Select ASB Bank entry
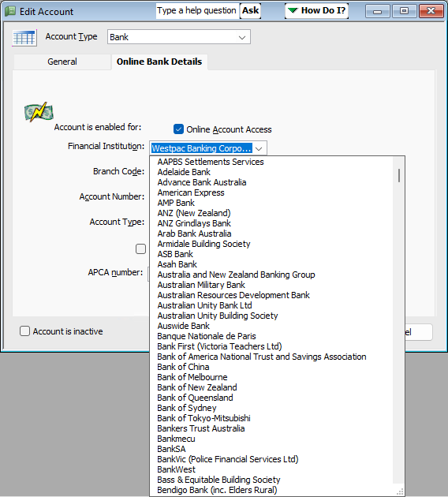The width and height of the screenshot is (448, 497). 175,254
